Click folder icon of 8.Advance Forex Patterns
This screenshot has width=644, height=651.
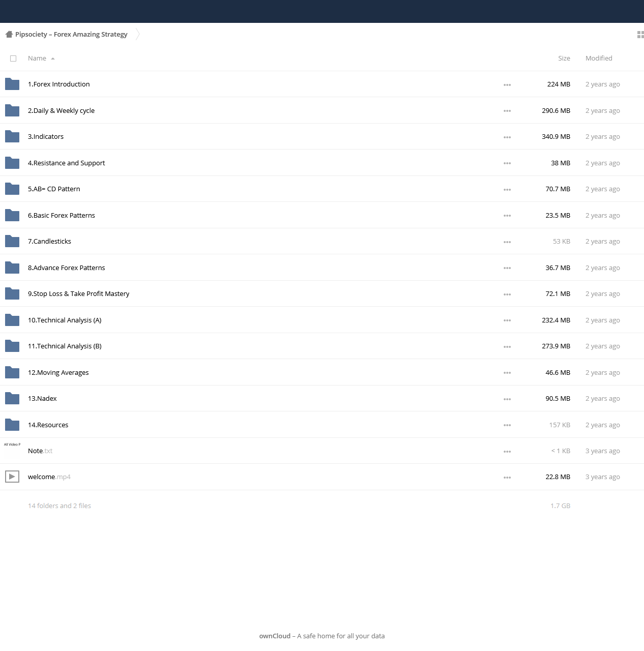pos(12,268)
